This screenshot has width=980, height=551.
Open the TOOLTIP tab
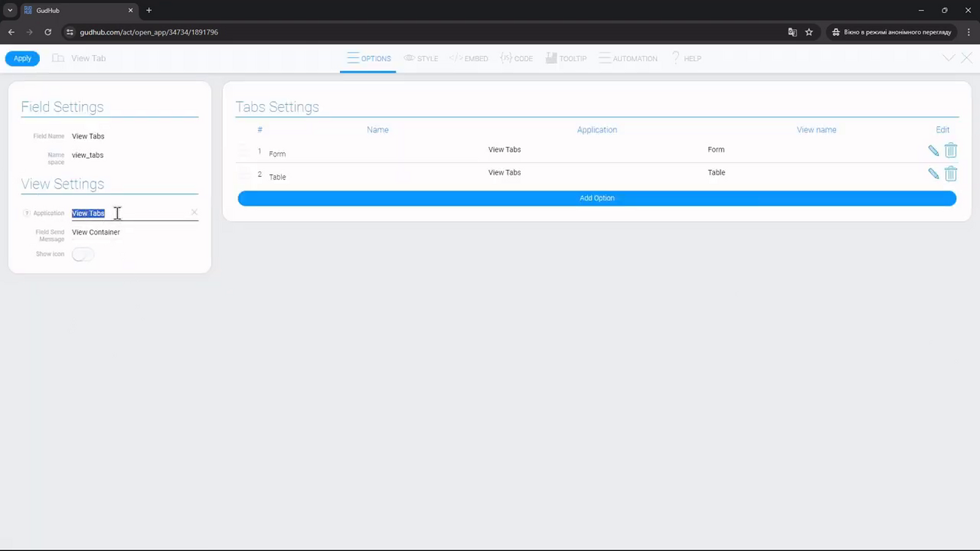[566, 59]
